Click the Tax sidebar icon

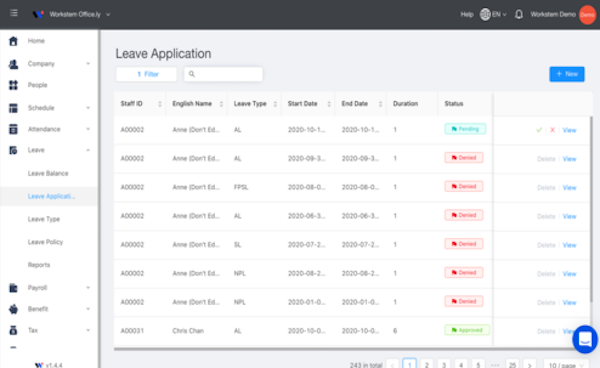(13, 330)
